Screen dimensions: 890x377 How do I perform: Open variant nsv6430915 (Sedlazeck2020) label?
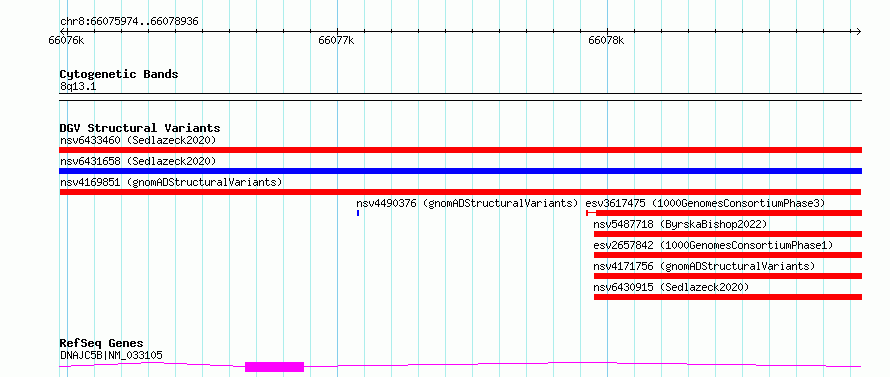pos(671,287)
